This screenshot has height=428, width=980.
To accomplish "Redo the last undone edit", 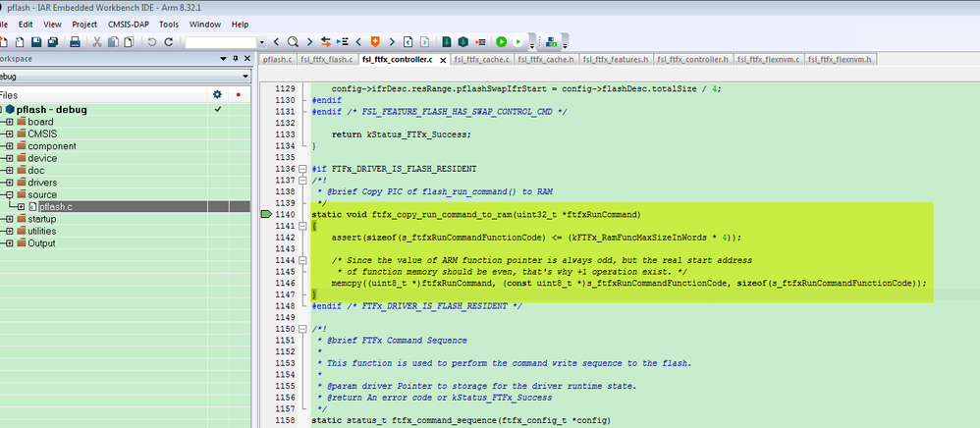I will coord(168,42).
